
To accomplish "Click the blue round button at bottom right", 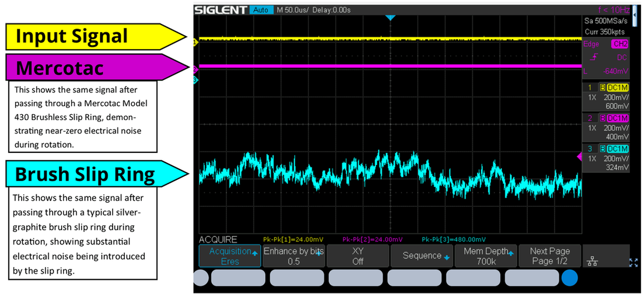I will point(569,277).
